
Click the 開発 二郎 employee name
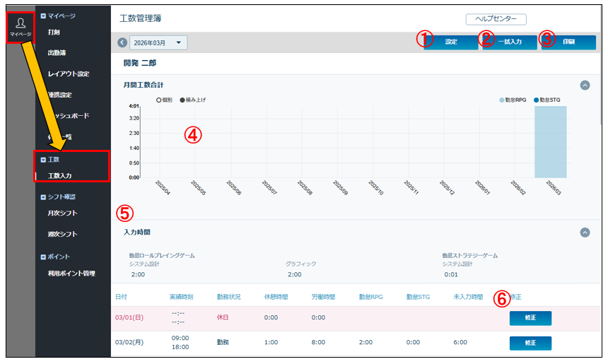point(140,63)
